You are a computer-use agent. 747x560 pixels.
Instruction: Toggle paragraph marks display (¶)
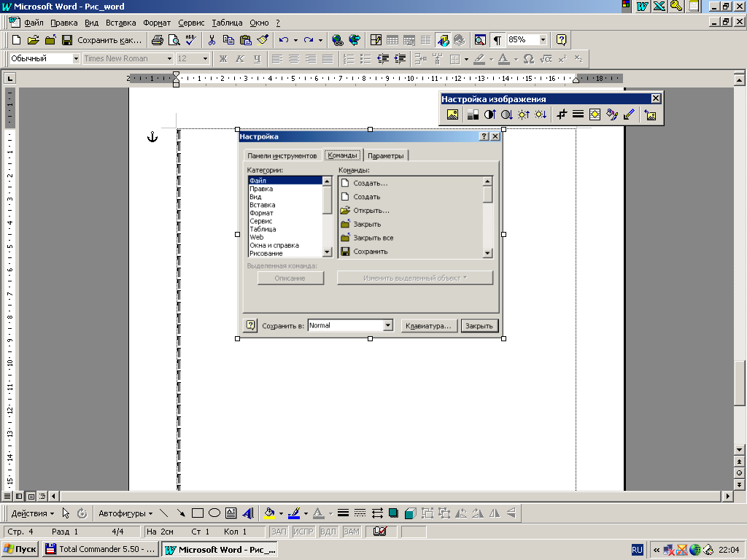pos(497,40)
